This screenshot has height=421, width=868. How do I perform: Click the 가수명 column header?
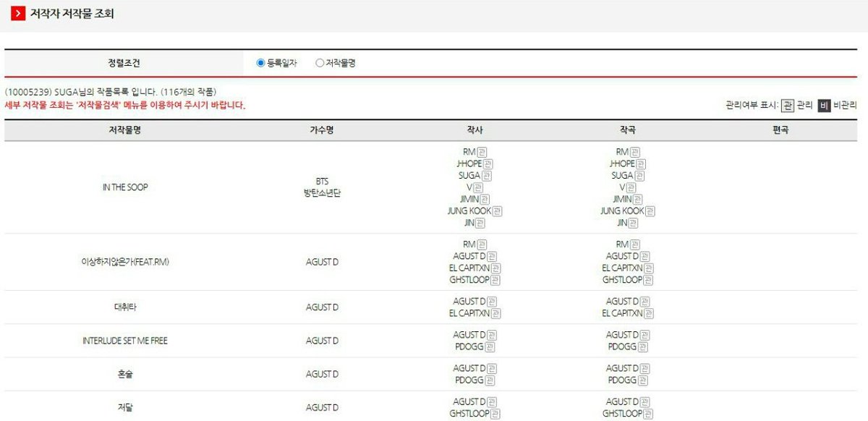(x=322, y=130)
